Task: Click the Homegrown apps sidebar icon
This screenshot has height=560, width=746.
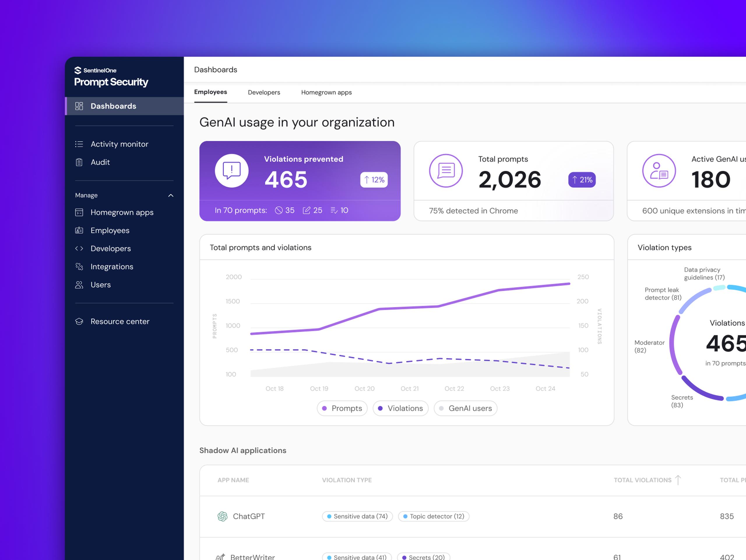Action: click(x=79, y=212)
